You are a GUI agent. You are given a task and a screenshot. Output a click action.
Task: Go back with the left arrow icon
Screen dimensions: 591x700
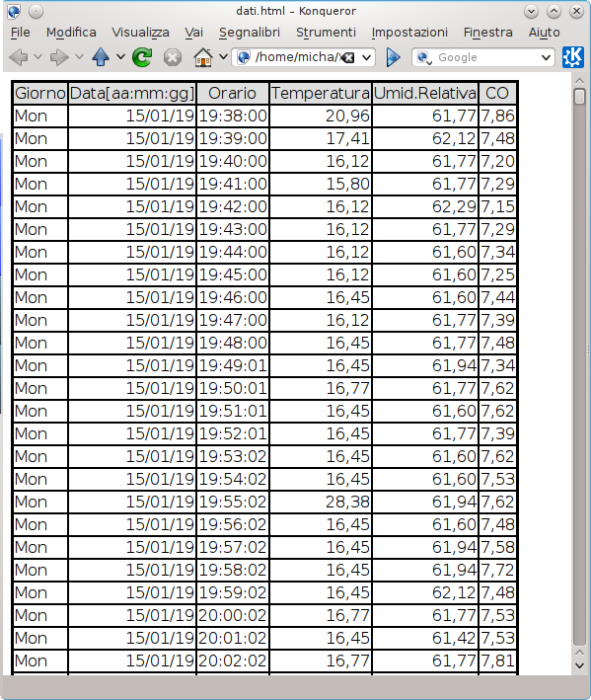(x=19, y=57)
